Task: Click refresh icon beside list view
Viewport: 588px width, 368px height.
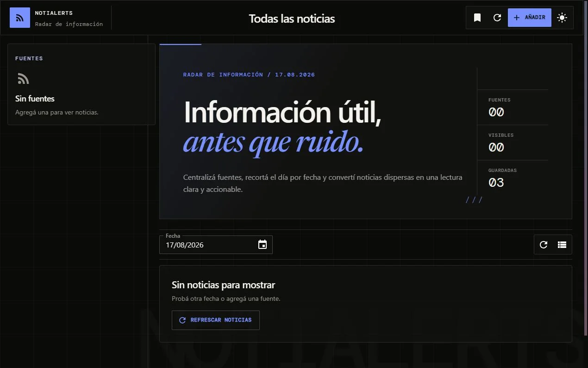Action: [x=544, y=245]
